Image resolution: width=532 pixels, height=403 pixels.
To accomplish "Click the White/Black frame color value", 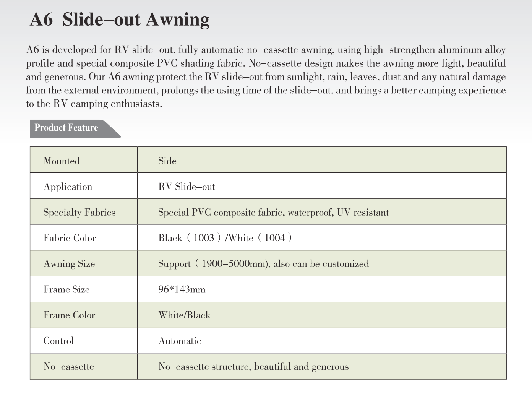I will 184,315.
